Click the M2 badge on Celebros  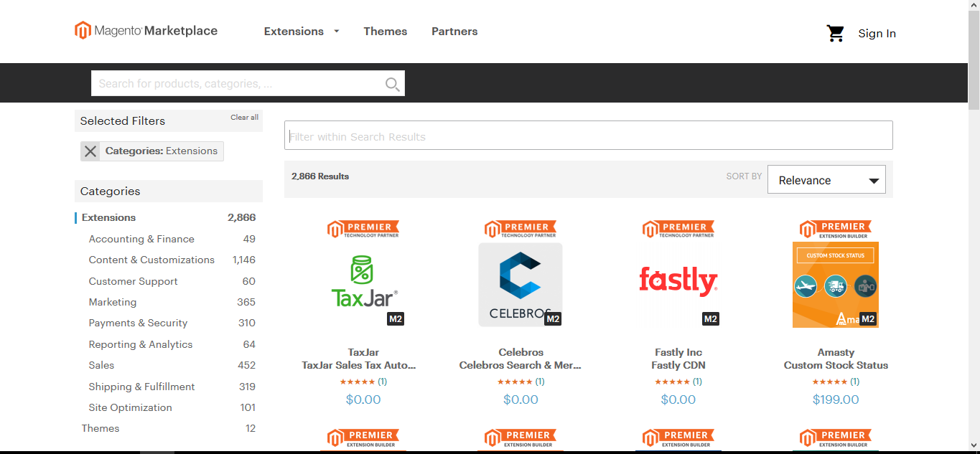point(553,318)
